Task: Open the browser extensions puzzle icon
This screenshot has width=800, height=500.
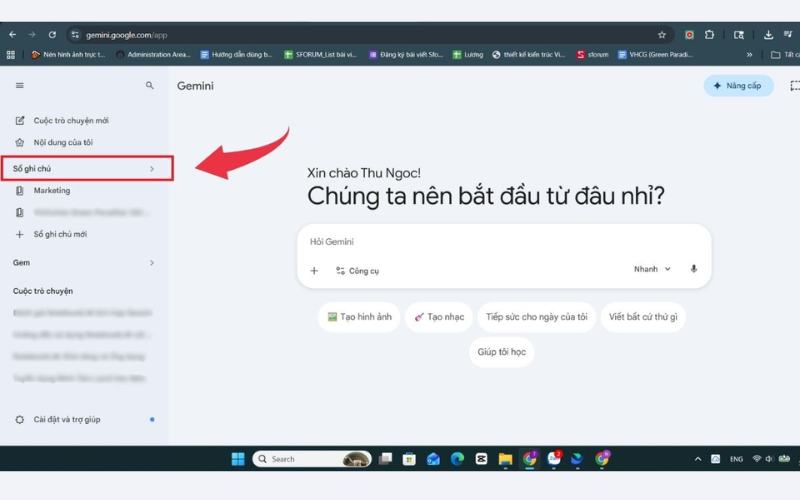Action: pyautogui.click(x=709, y=35)
